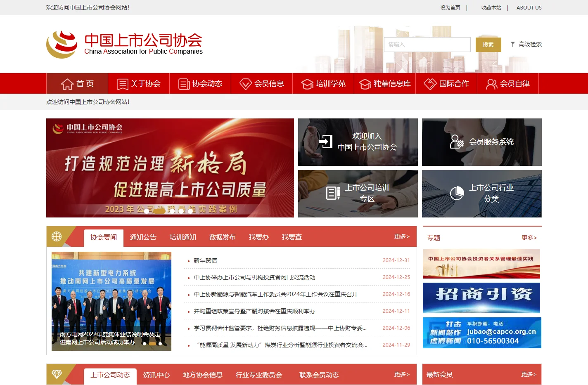Image resolution: width=588 pixels, height=385 pixels.
Task: Click the first banner carousel dot
Action: (147, 211)
